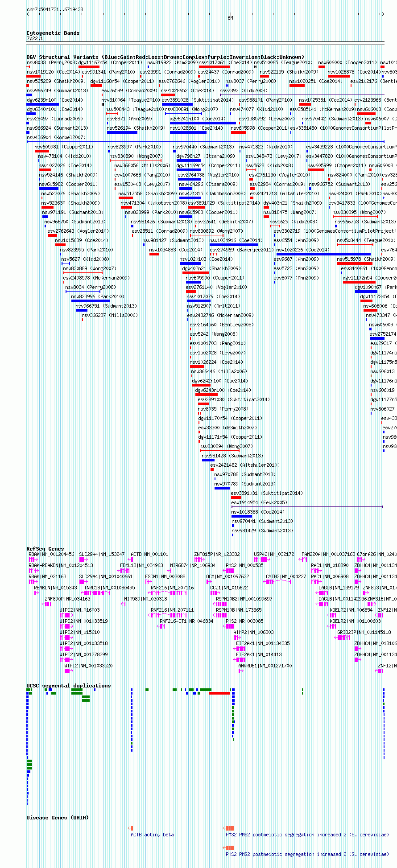
Task: Select gene AIMP2|NM_006303
Action: (254, 632)
